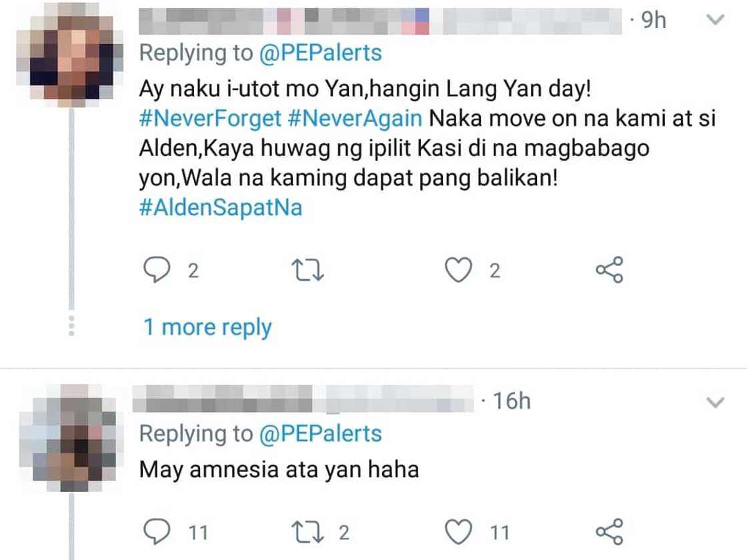Open the first tweet's 9h timestamp

click(x=653, y=20)
